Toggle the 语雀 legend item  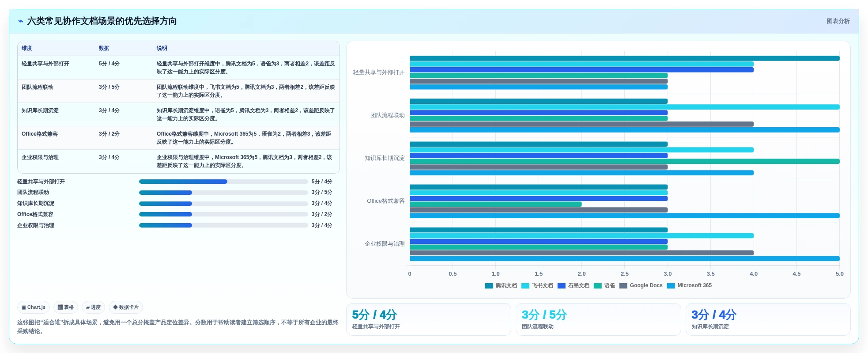604,285
